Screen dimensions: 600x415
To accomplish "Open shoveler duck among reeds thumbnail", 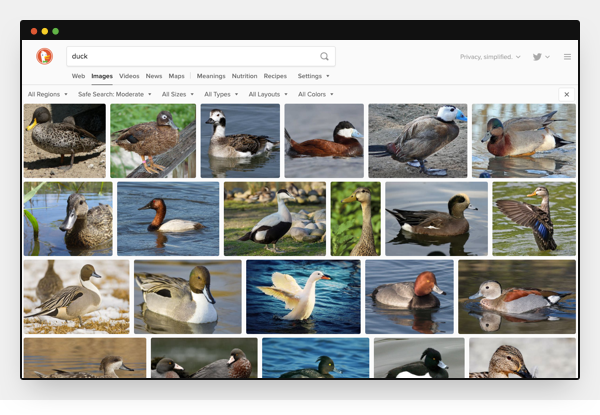I will coord(68,218).
